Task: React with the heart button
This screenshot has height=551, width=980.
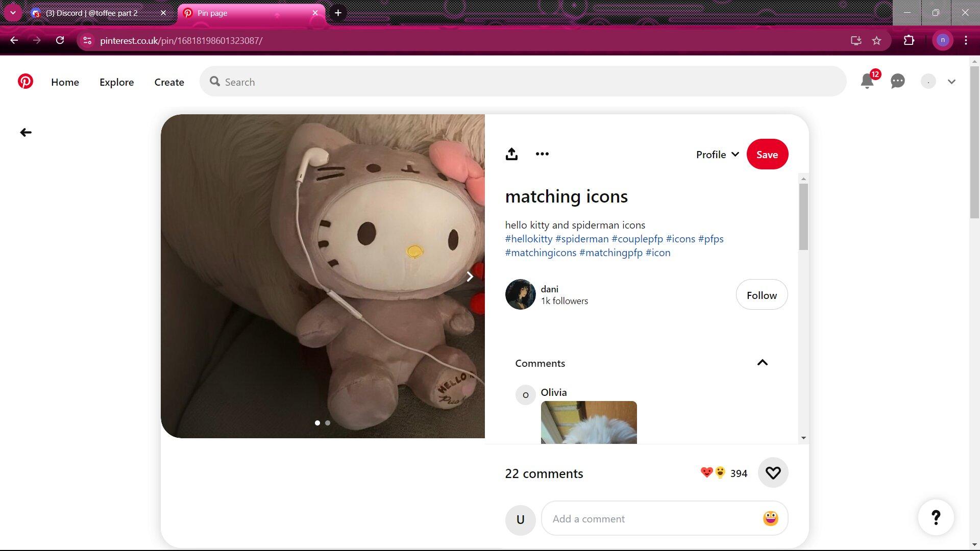Action: (773, 473)
